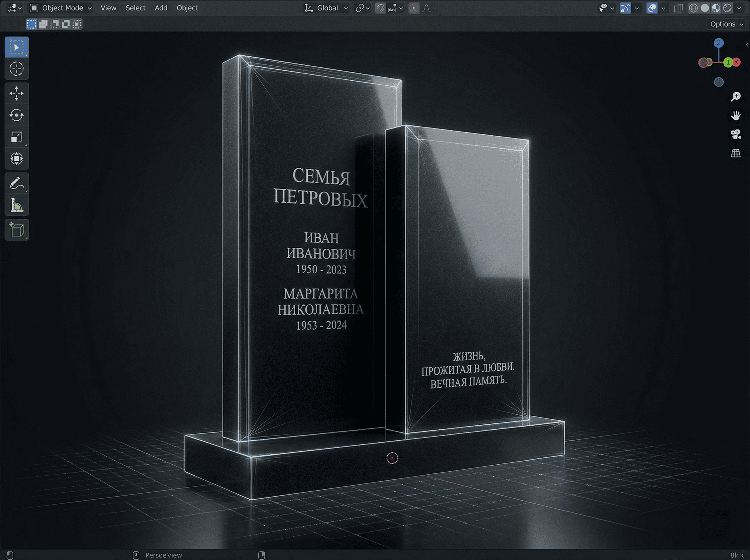Viewport: 750px width, 560px height.
Task: Select the Add Cube tool
Action: [17, 230]
